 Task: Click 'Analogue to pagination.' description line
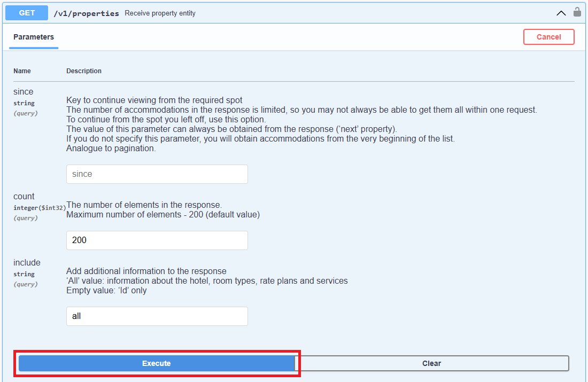[111, 148]
